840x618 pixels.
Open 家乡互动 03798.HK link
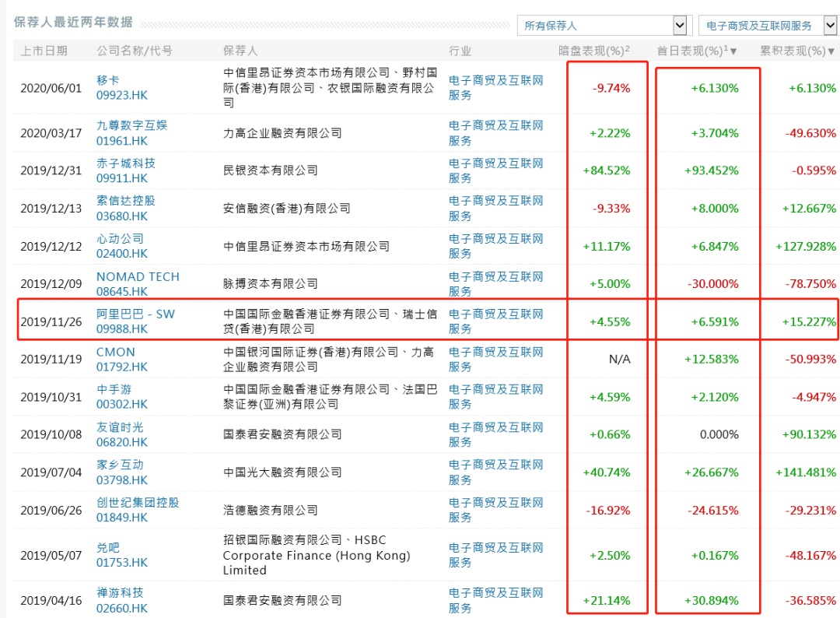click(121, 472)
